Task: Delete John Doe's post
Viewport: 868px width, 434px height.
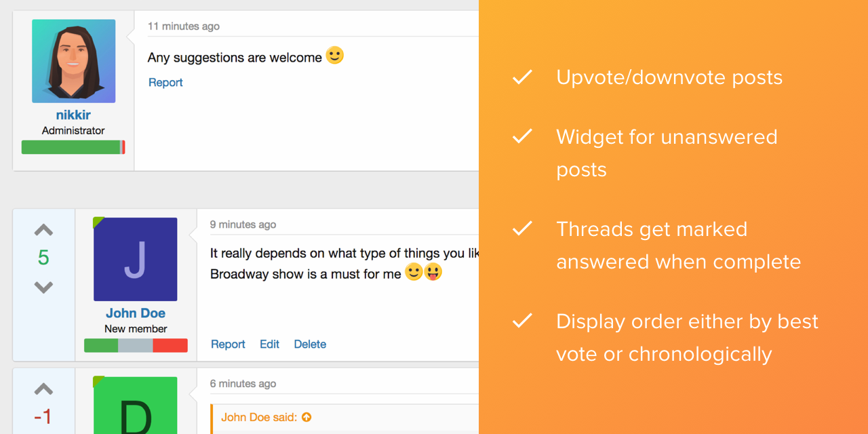Action: [x=310, y=344]
